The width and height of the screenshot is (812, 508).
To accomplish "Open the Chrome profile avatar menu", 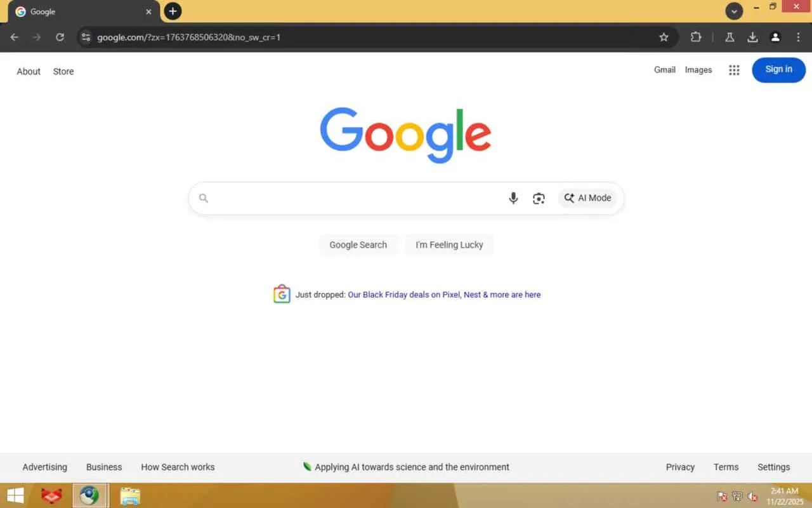I will (x=775, y=37).
